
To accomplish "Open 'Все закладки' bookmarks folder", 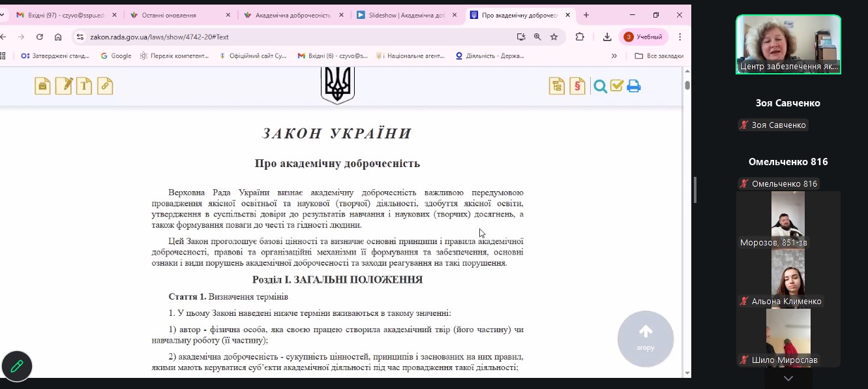I will 659,56.
